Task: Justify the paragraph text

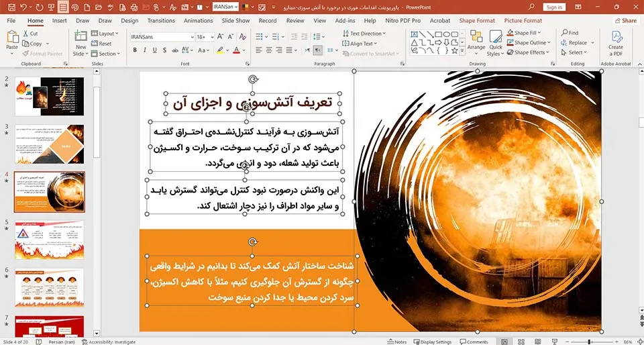Action: [x=289, y=50]
